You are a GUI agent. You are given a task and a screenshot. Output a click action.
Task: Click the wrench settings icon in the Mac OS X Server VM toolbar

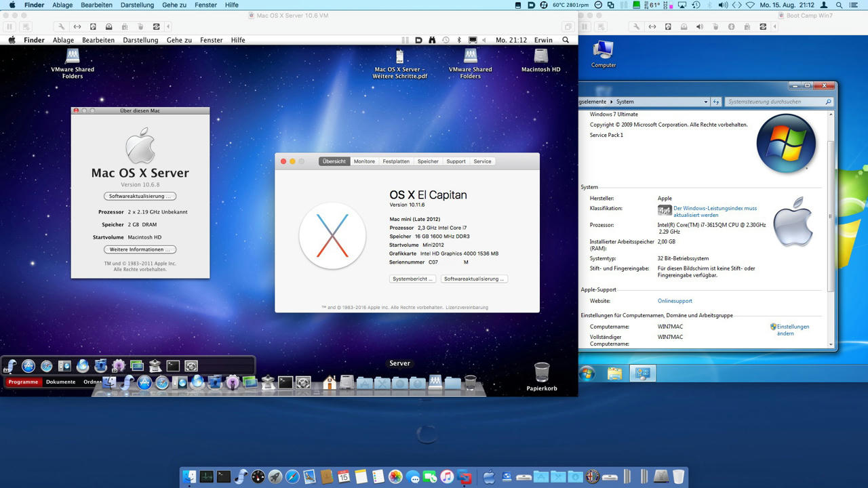(61, 26)
